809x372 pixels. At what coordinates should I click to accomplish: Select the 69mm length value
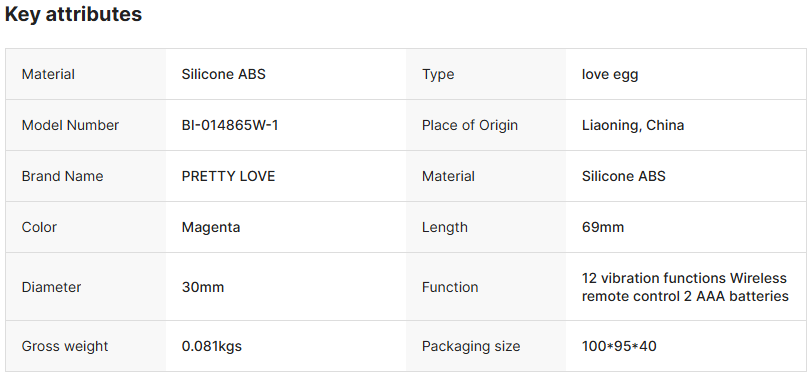(x=603, y=228)
